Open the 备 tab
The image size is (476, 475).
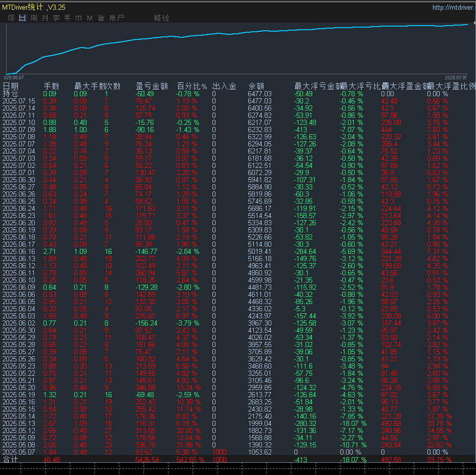(101, 18)
